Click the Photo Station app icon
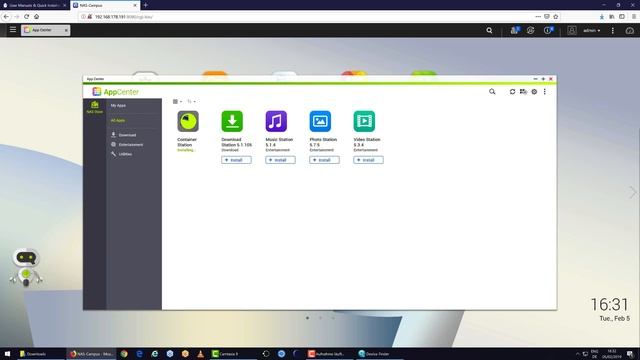The image size is (640, 360). [320, 121]
